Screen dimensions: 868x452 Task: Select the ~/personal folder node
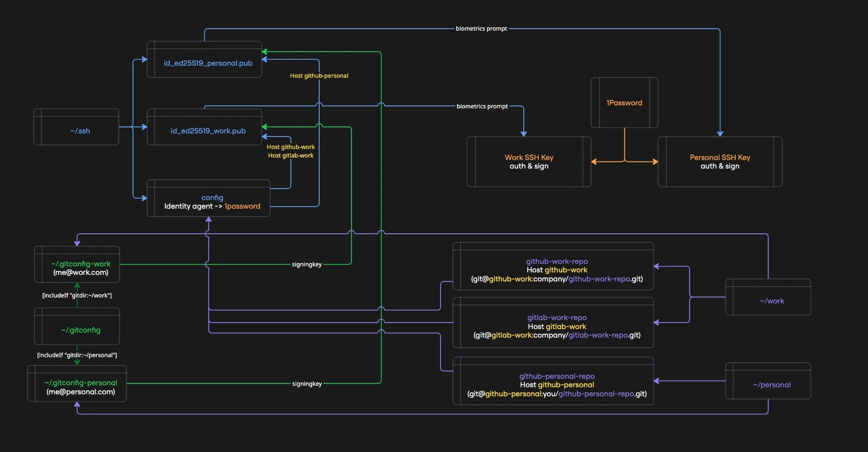pyautogui.click(x=768, y=381)
